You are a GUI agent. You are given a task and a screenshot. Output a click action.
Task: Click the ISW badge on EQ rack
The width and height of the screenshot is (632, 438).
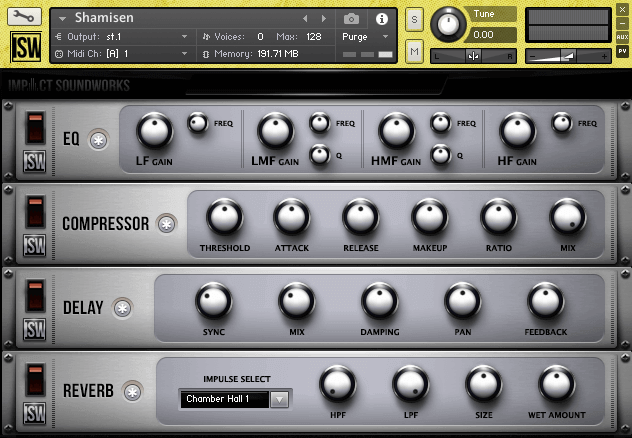click(x=35, y=162)
